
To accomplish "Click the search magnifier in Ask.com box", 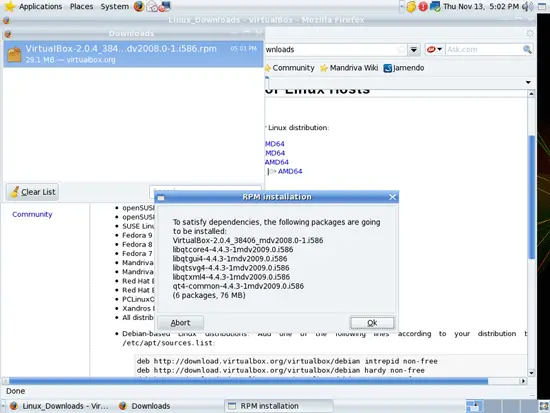I will 527,49.
